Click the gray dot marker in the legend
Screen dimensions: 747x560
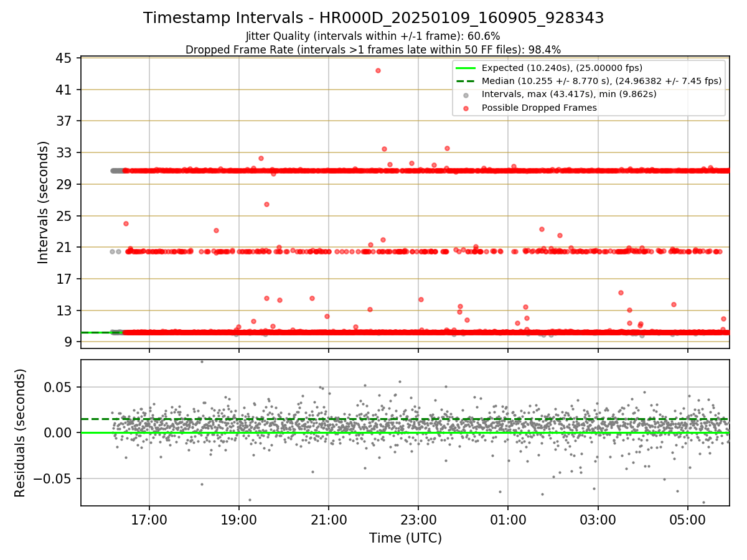[466, 95]
